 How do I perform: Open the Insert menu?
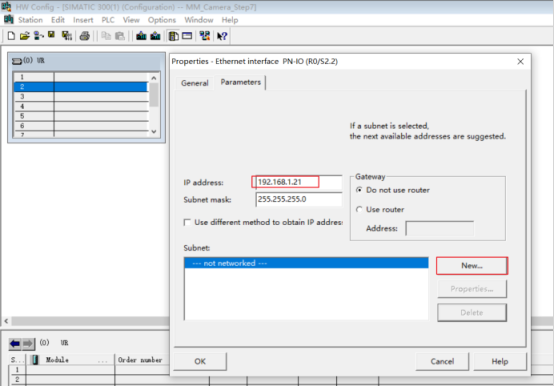tap(83, 20)
